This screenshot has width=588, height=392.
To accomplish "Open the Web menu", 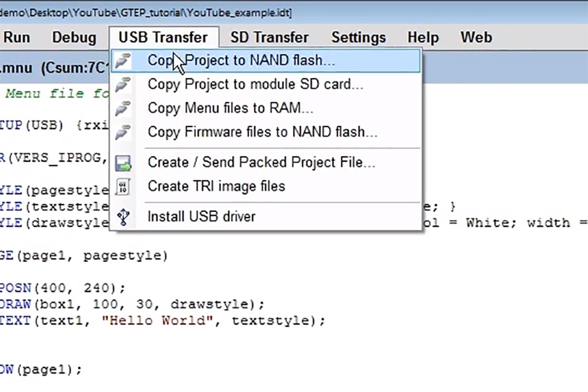I will (x=476, y=38).
